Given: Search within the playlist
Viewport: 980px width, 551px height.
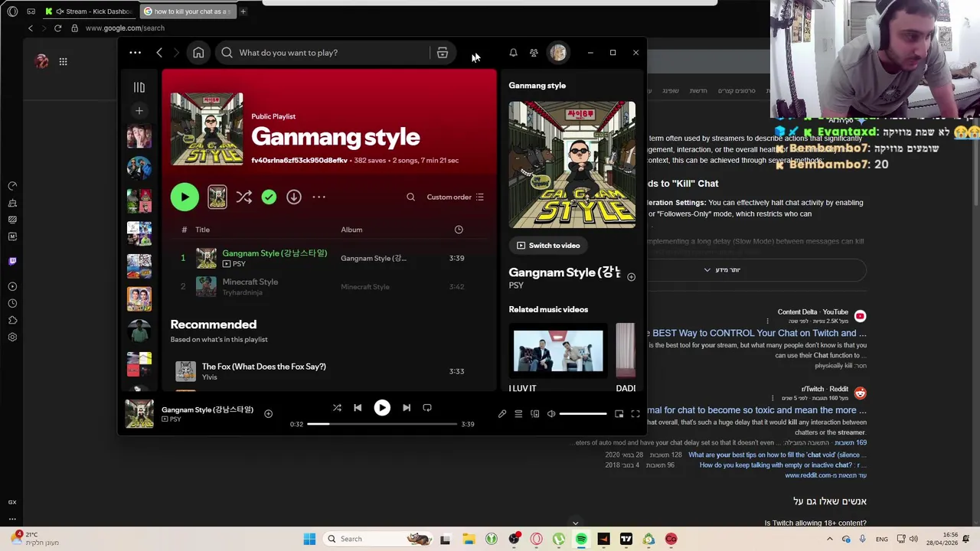Looking at the screenshot, I should point(410,197).
